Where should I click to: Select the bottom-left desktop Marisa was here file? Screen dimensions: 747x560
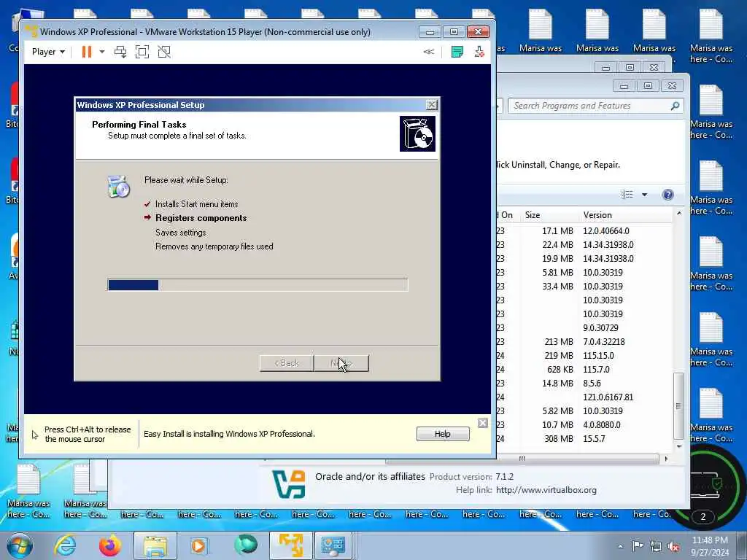pyautogui.click(x=28, y=492)
